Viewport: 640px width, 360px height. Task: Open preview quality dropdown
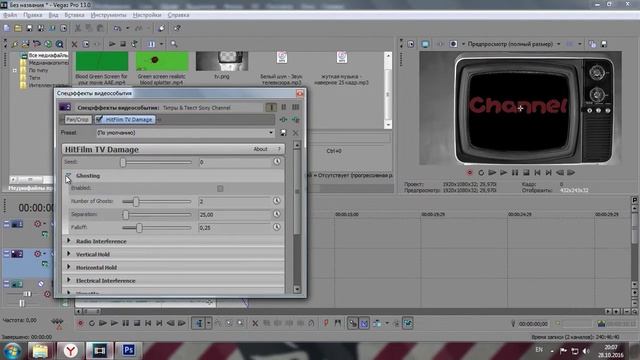click(559, 44)
